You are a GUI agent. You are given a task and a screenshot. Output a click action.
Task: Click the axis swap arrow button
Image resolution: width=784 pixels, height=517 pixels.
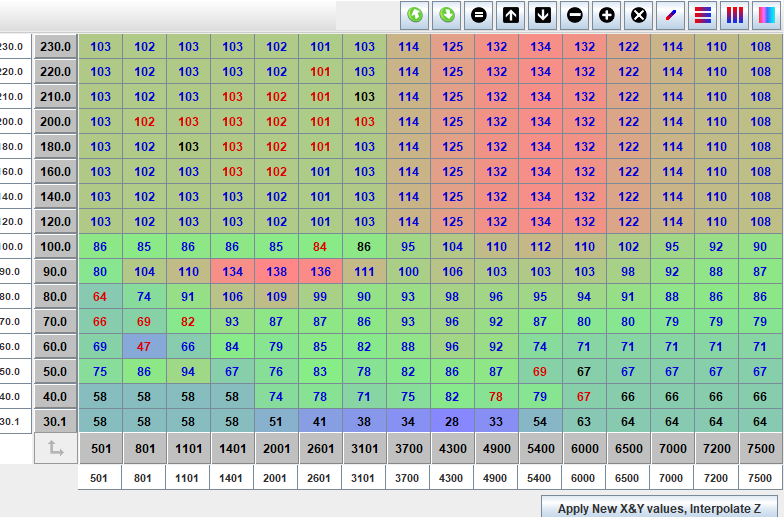pos(55,449)
